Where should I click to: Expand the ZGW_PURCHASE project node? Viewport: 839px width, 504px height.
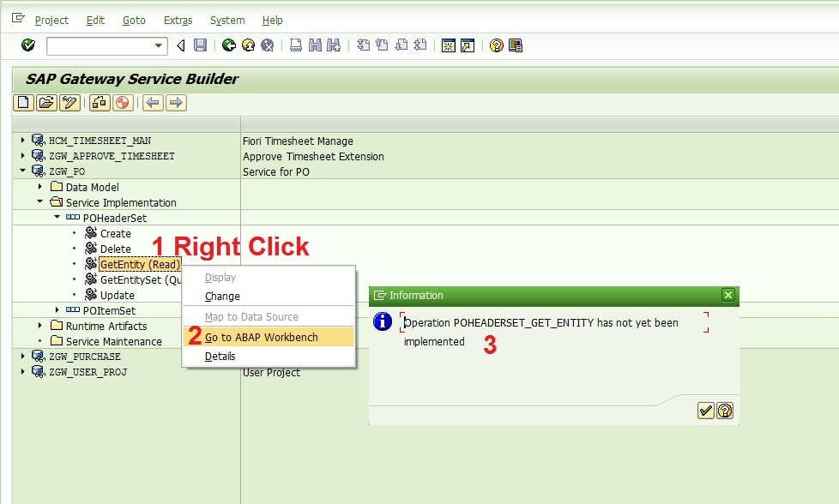point(22,356)
